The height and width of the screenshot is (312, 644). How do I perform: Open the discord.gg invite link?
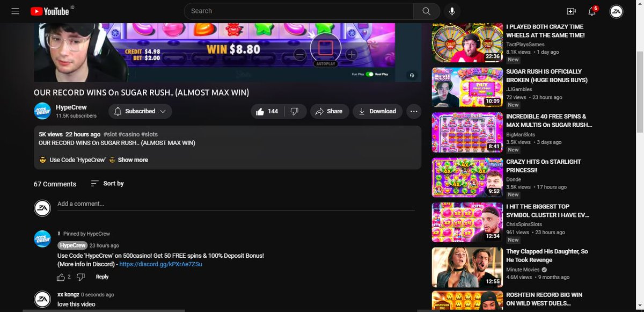coord(160,264)
